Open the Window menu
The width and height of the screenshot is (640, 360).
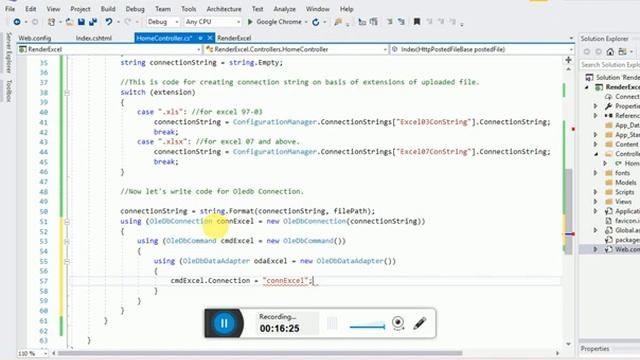(318, 9)
